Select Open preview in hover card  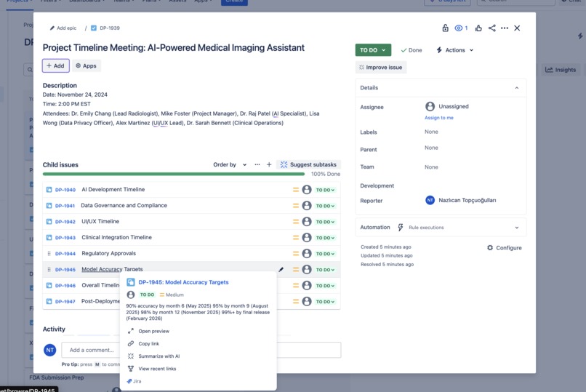coord(153,331)
